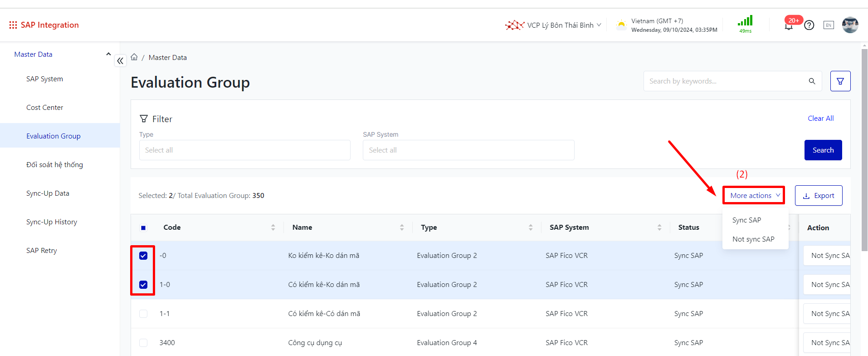Viewport: 868px width, 356px height.
Task: Toggle the select-all header checkbox
Action: [143, 228]
